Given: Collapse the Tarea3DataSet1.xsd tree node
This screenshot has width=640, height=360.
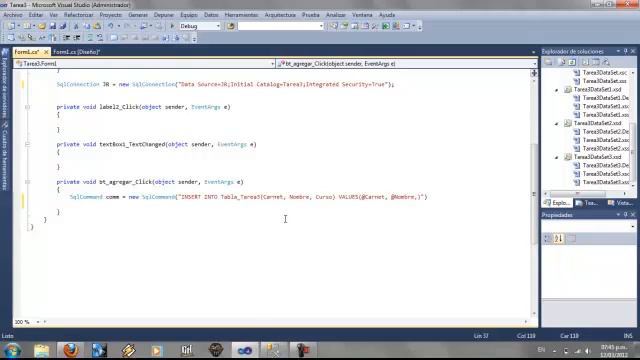Looking at the screenshot, I should tap(557, 89).
